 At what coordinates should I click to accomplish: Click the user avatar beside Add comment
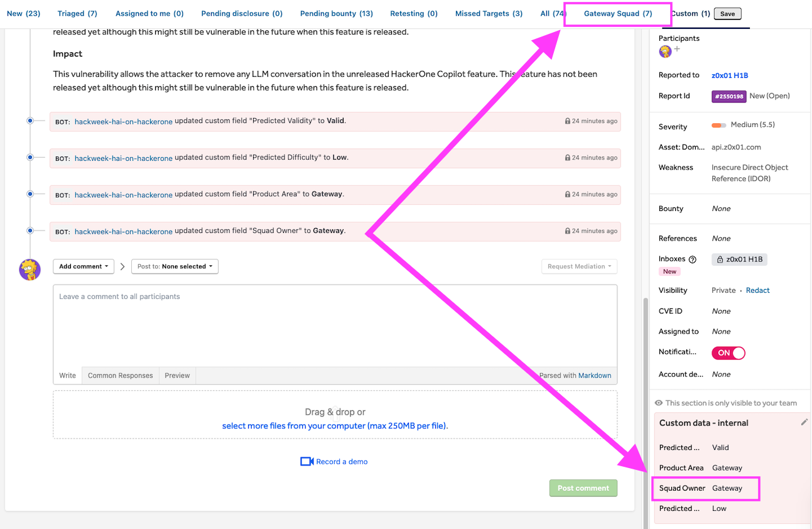pyautogui.click(x=30, y=270)
